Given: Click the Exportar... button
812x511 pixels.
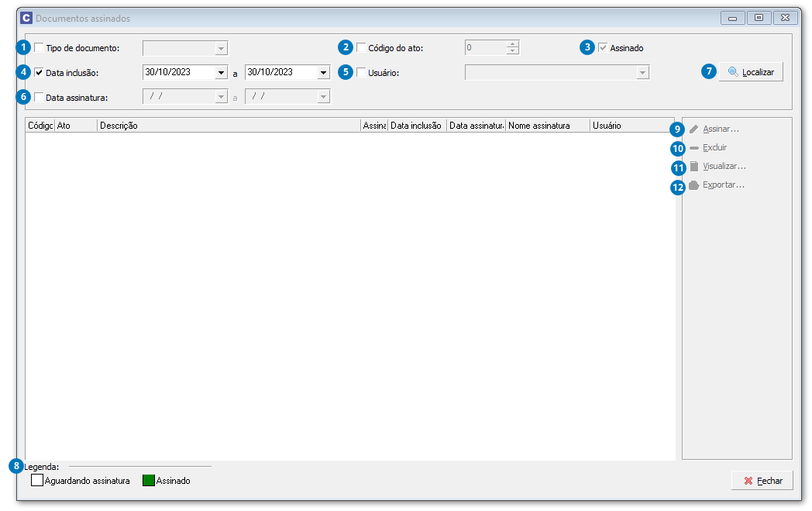Looking at the screenshot, I should click(x=717, y=185).
